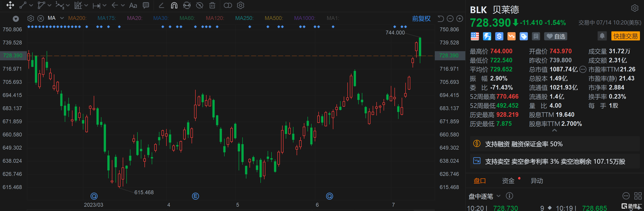The image size is (644, 211).
Task: Add BLK to 自选 watchlist
Action: tap(555, 36)
